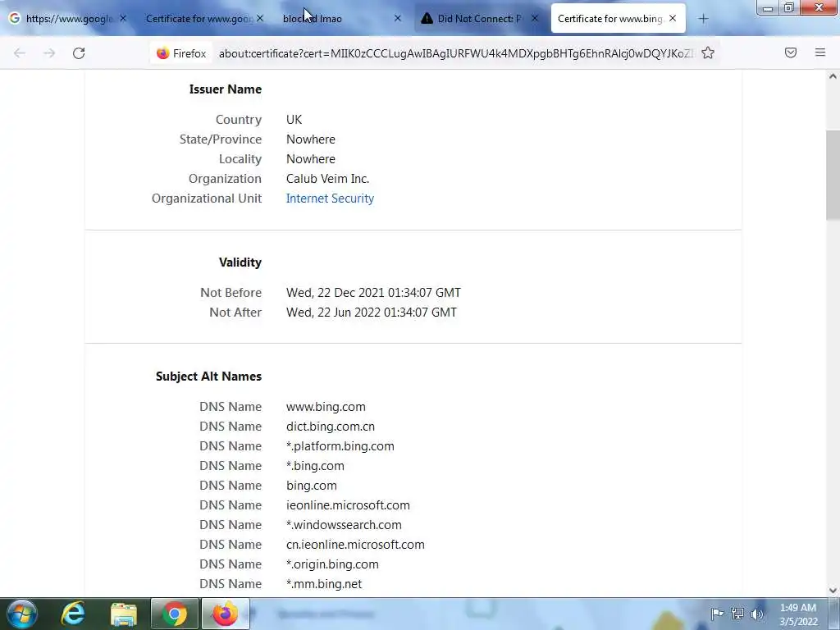Click the Firefox taskbar button
The image size is (840, 630).
(x=225, y=614)
